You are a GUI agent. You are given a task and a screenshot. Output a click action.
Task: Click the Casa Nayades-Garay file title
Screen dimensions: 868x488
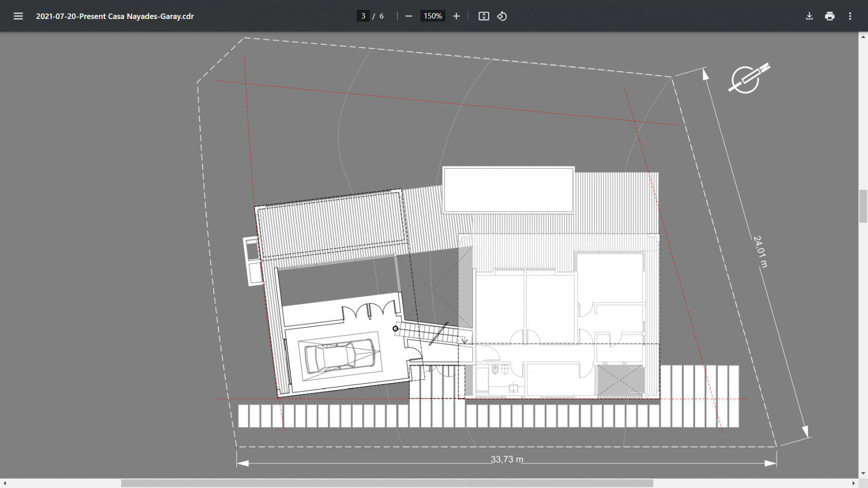115,16
